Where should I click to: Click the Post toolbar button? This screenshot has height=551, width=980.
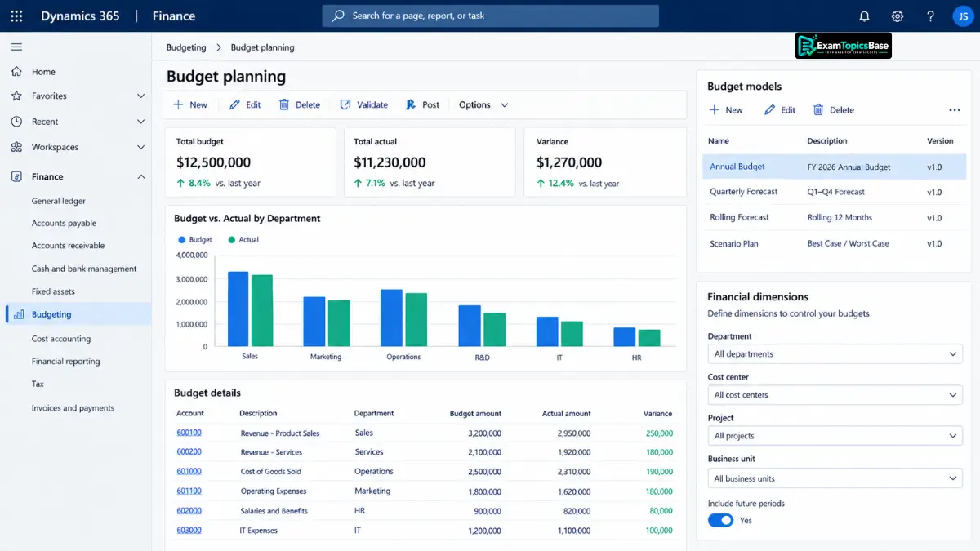pos(421,104)
